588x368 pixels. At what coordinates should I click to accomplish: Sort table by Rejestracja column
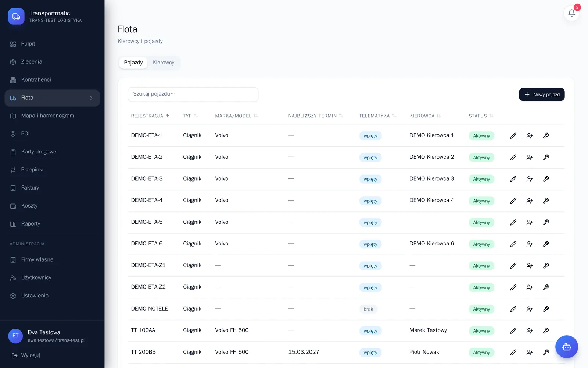[150, 116]
